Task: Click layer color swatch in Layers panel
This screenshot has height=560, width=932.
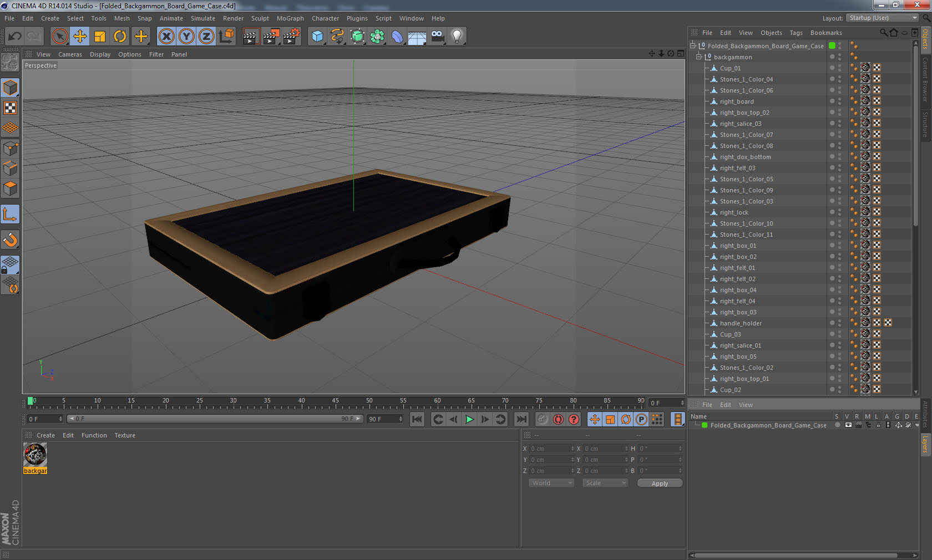Action: (705, 425)
